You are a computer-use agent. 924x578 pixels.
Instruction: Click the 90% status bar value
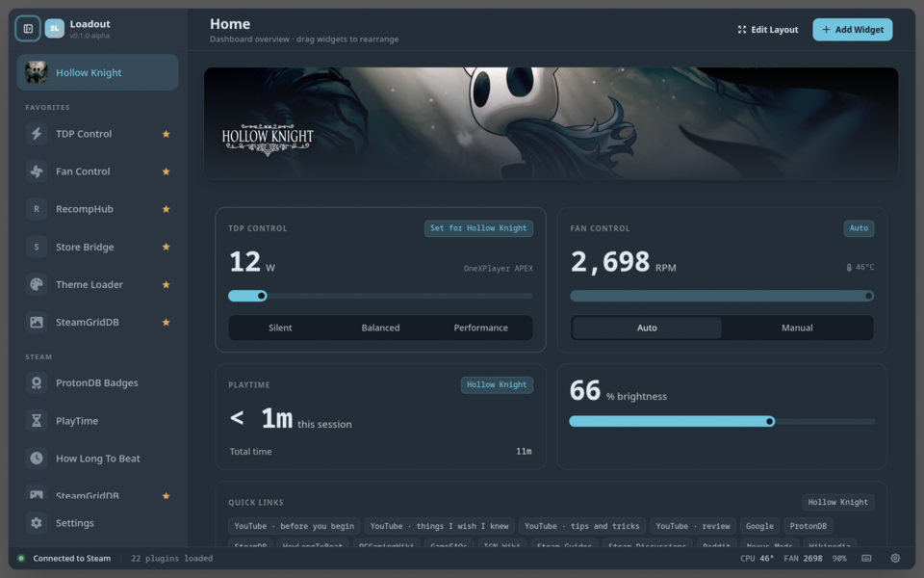(839, 558)
